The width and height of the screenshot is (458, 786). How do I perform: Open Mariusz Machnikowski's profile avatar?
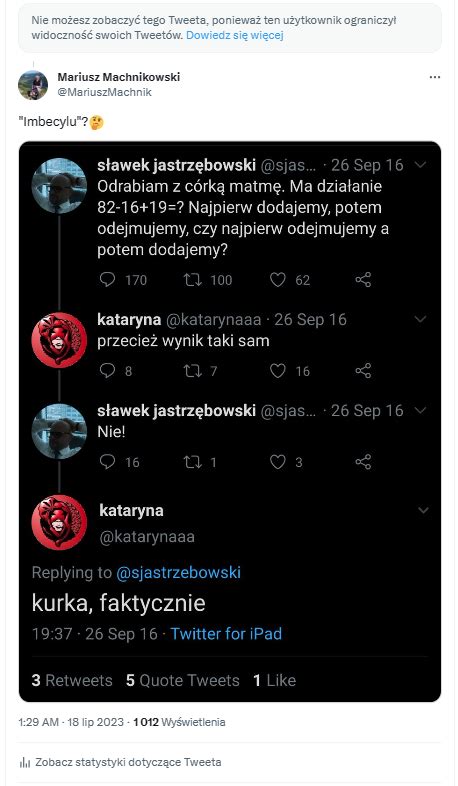(33, 85)
